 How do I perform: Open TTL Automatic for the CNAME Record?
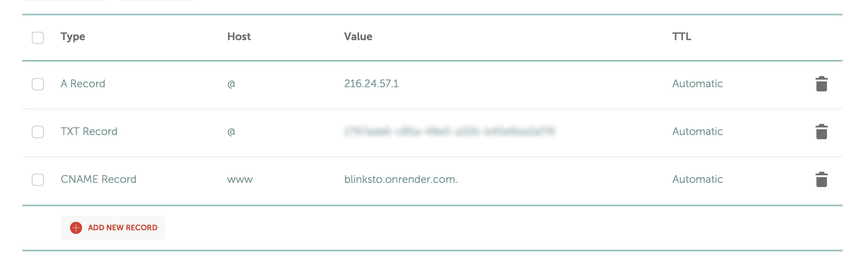pos(697,179)
